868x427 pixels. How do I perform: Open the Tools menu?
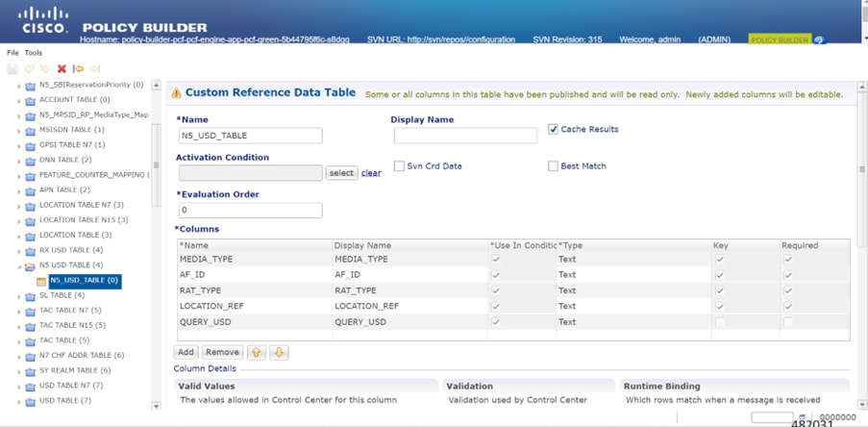point(34,53)
